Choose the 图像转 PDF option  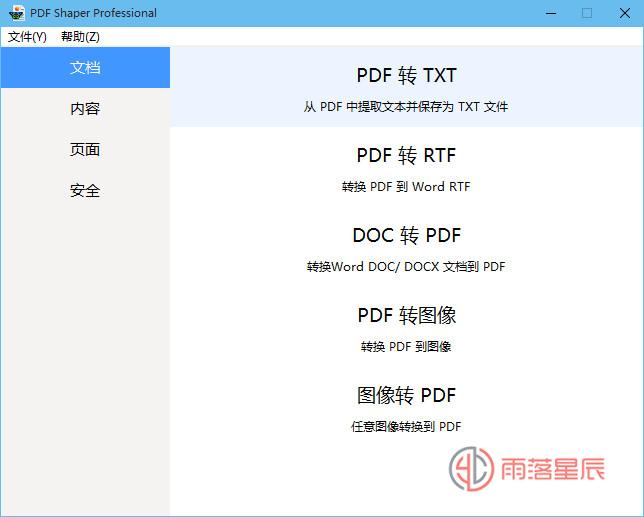pos(407,407)
